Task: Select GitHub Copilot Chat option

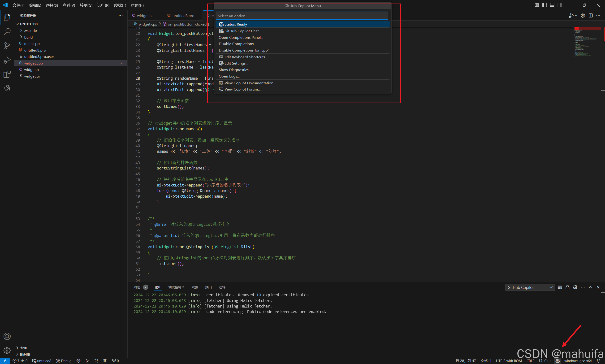Action: point(303,31)
